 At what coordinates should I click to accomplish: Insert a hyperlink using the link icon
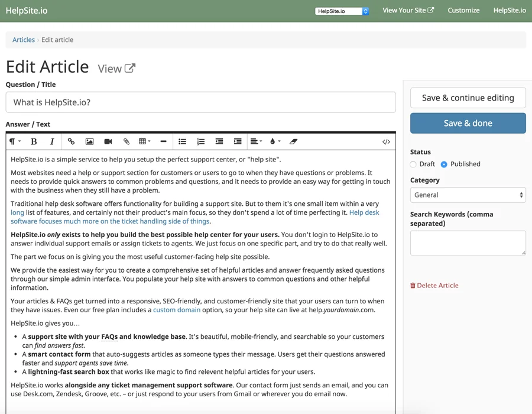(71, 141)
